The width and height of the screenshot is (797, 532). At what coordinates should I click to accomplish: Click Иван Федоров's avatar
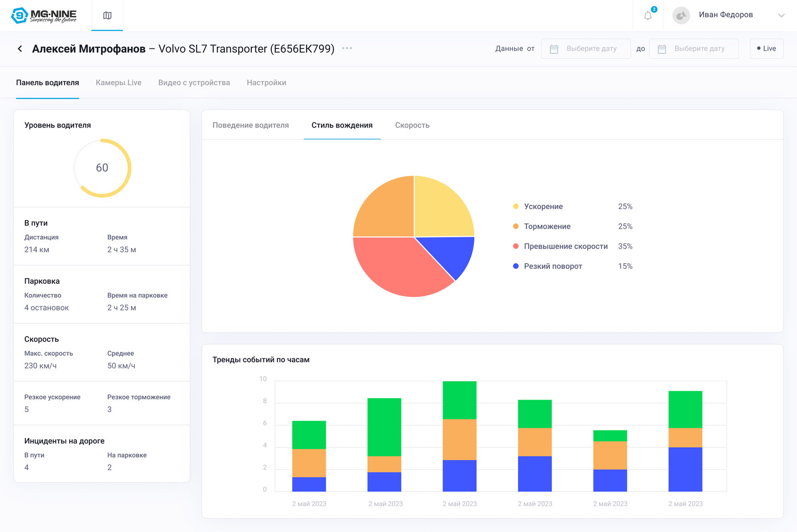[x=681, y=15]
